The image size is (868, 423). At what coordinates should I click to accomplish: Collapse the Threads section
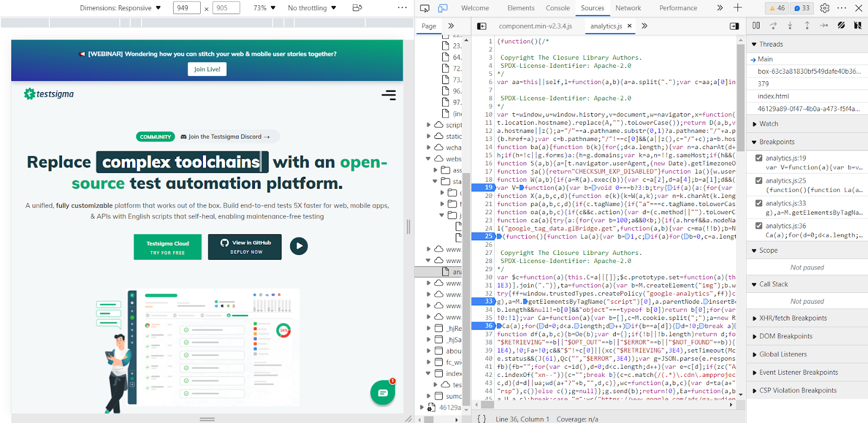pyautogui.click(x=770, y=44)
